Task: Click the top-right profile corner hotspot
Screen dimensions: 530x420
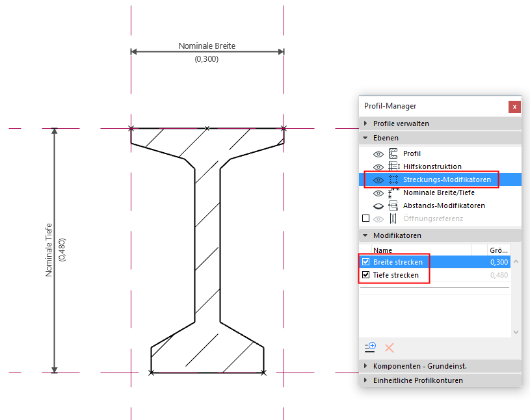Action: click(284, 128)
